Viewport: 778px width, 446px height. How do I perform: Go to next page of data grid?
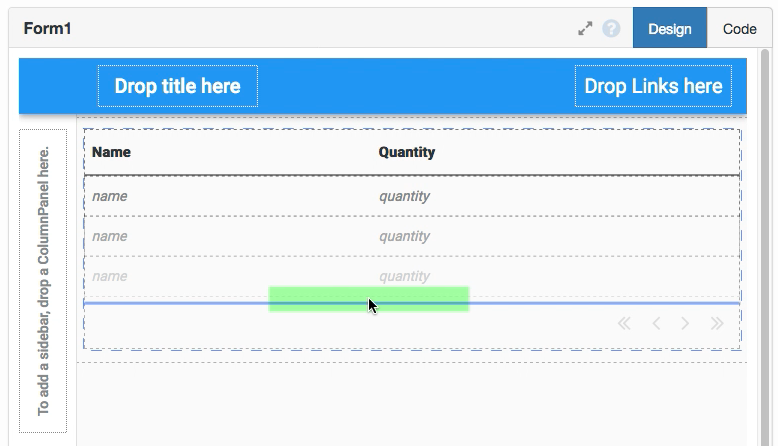click(x=685, y=323)
